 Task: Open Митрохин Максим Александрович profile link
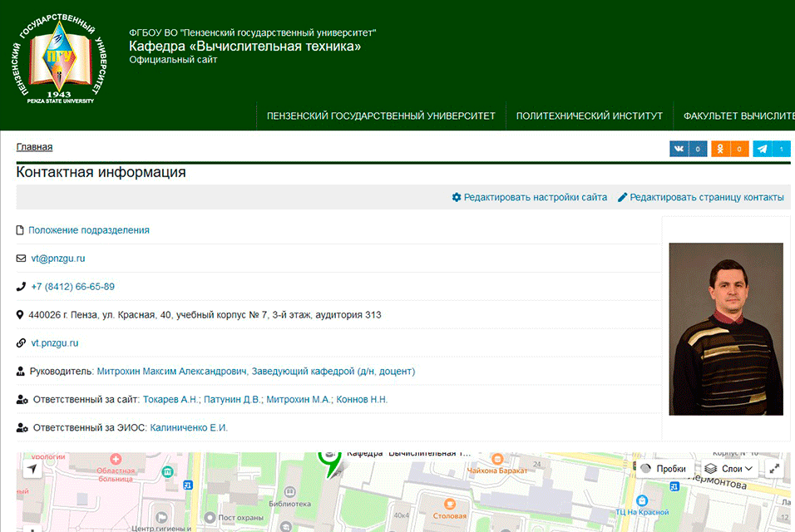(x=256, y=372)
